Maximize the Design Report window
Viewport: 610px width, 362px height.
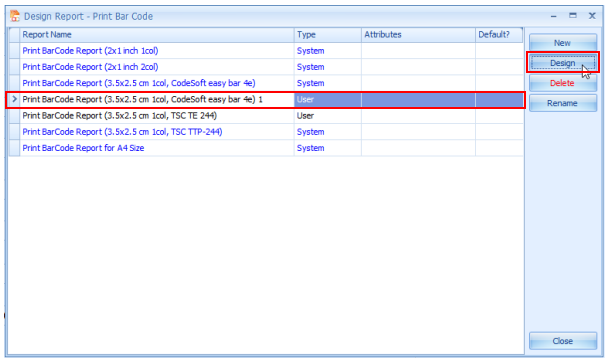(573, 16)
